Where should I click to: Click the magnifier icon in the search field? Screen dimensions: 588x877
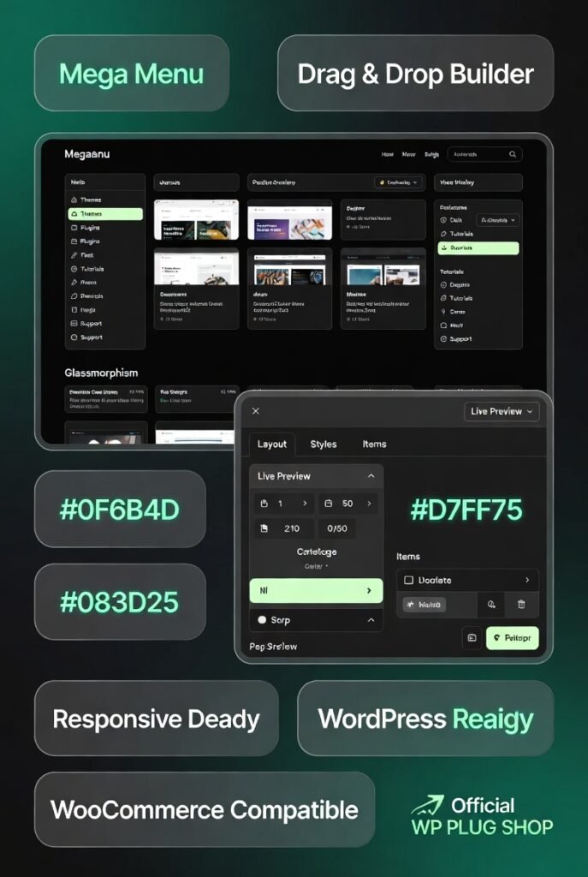pos(513,154)
